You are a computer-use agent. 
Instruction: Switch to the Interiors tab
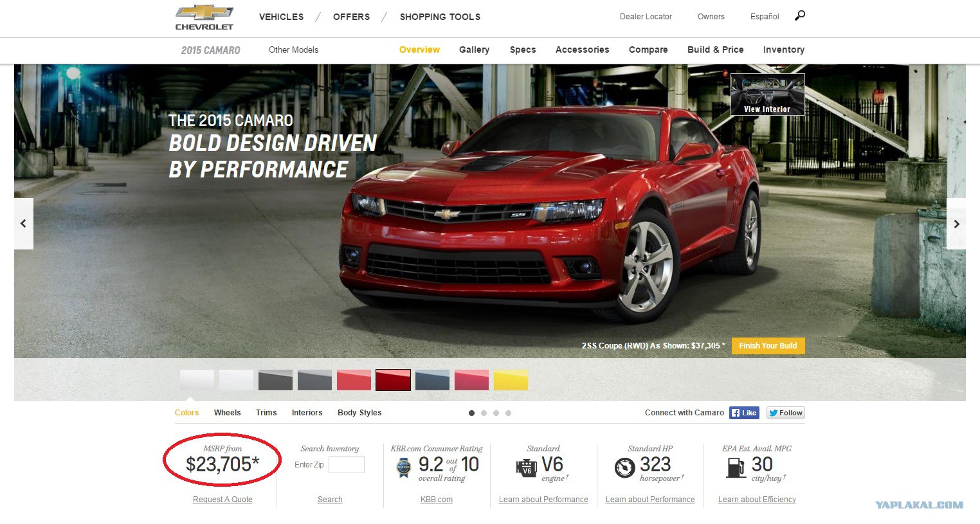tap(307, 413)
